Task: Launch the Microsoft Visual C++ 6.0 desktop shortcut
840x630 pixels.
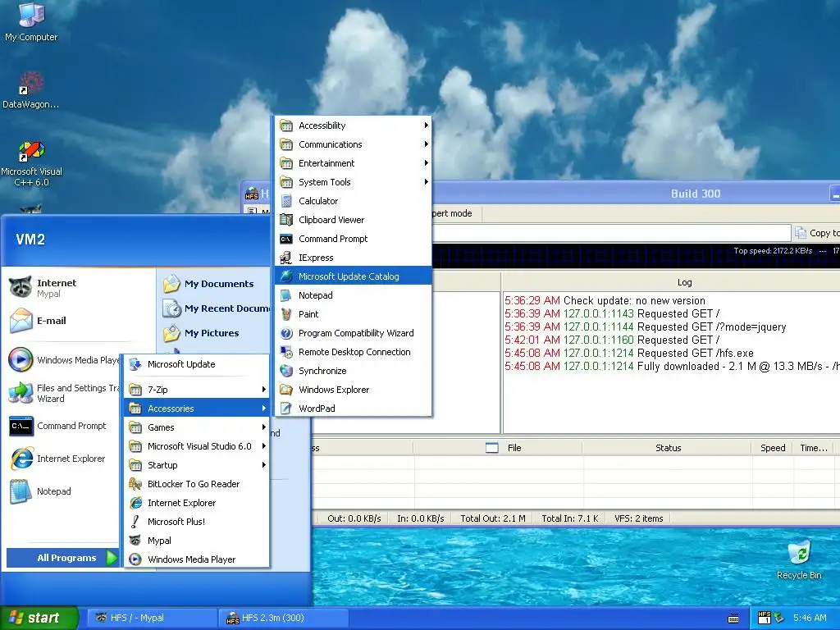Action: coord(31,163)
